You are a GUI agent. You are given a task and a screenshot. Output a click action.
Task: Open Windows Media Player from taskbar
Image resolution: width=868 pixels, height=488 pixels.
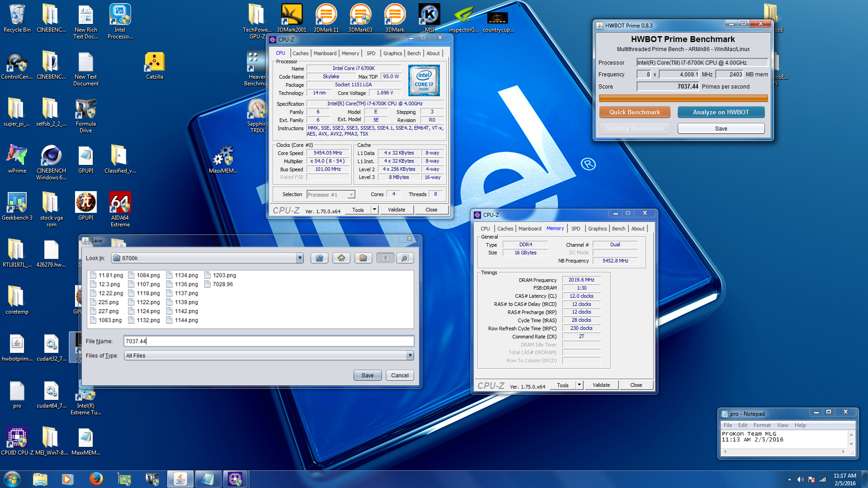pos(67,479)
